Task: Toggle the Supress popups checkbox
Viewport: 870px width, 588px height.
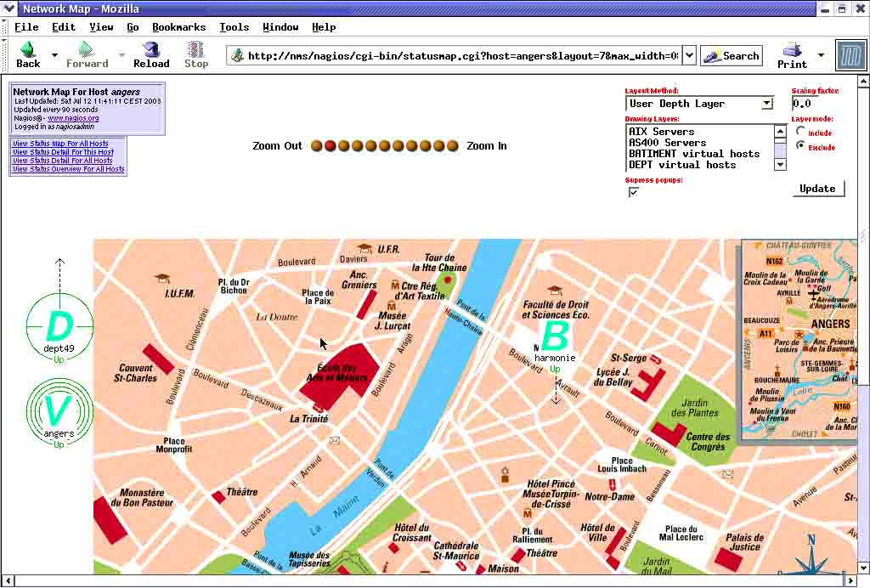Action: coord(633,192)
